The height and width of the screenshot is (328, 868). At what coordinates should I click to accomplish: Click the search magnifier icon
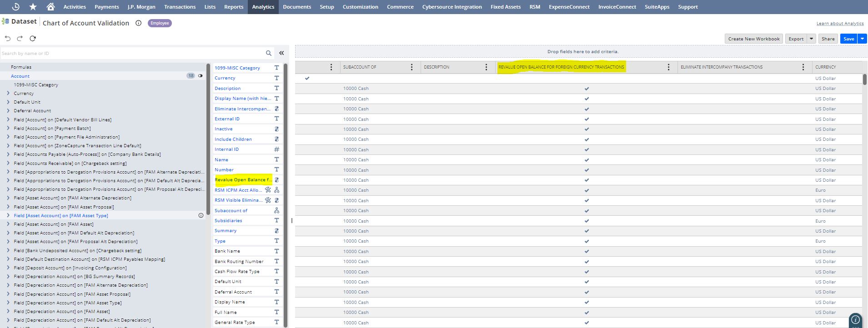click(x=269, y=53)
